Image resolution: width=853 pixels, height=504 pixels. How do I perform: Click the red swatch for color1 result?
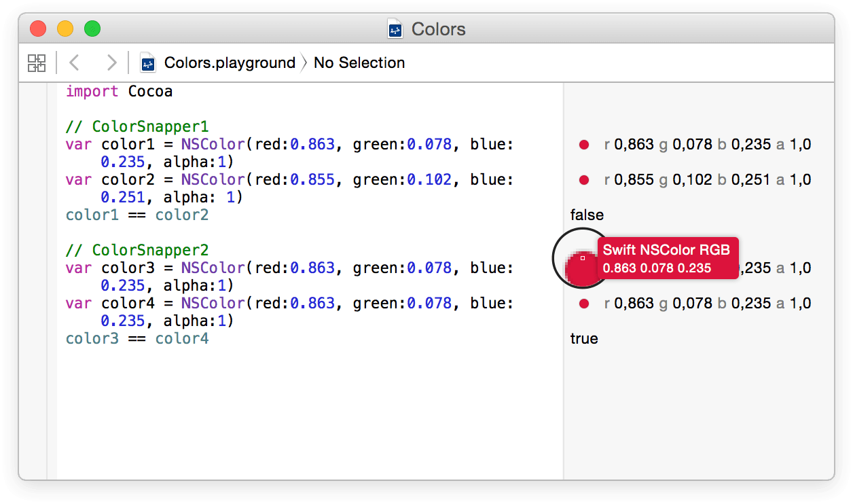pyautogui.click(x=583, y=145)
